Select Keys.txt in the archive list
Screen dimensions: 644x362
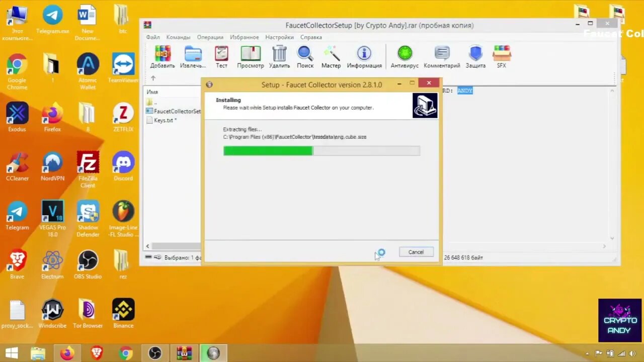(x=162, y=120)
